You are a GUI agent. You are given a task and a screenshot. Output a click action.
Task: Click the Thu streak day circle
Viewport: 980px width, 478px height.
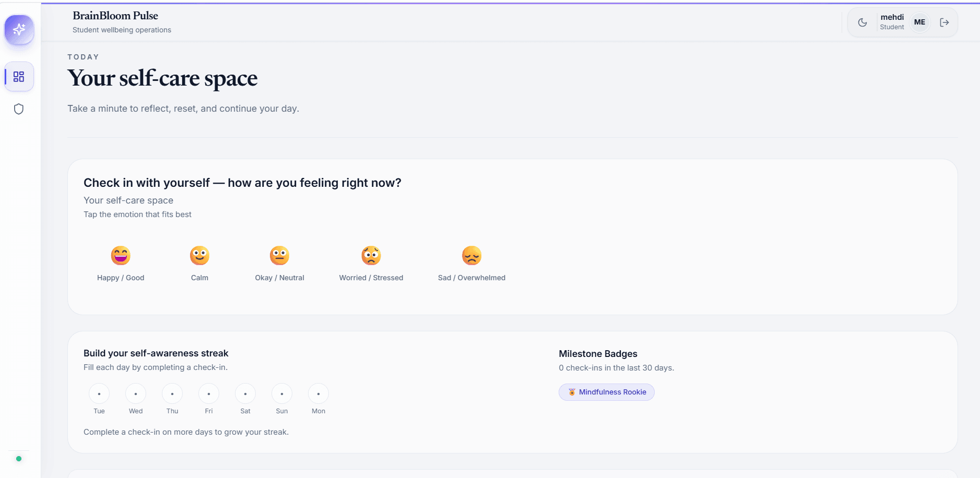pyautogui.click(x=172, y=393)
